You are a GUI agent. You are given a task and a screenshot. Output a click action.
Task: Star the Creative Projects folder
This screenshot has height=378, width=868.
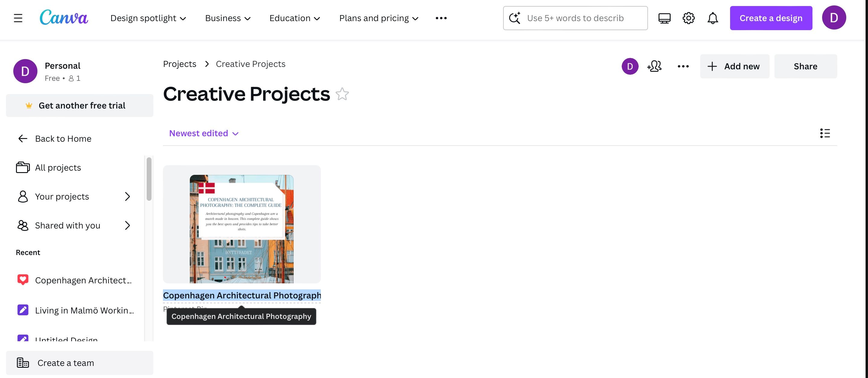coord(342,95)
